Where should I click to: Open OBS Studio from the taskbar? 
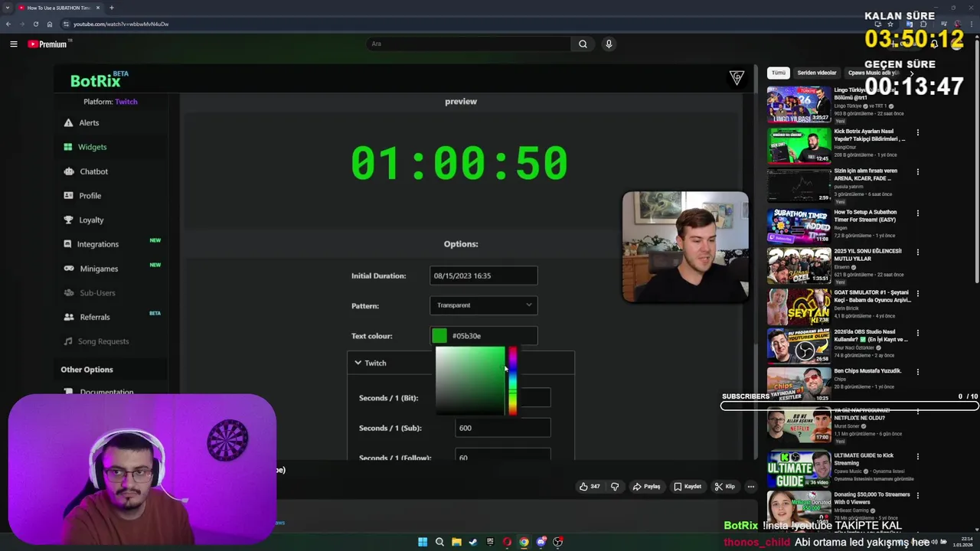(x=558, y=542)
